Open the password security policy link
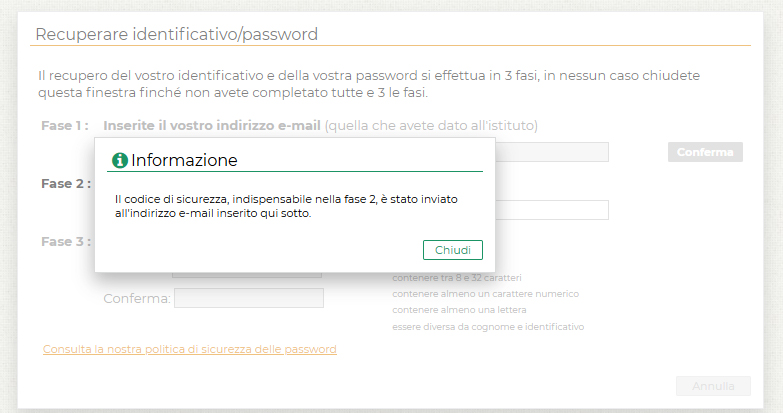 point(190,349)
